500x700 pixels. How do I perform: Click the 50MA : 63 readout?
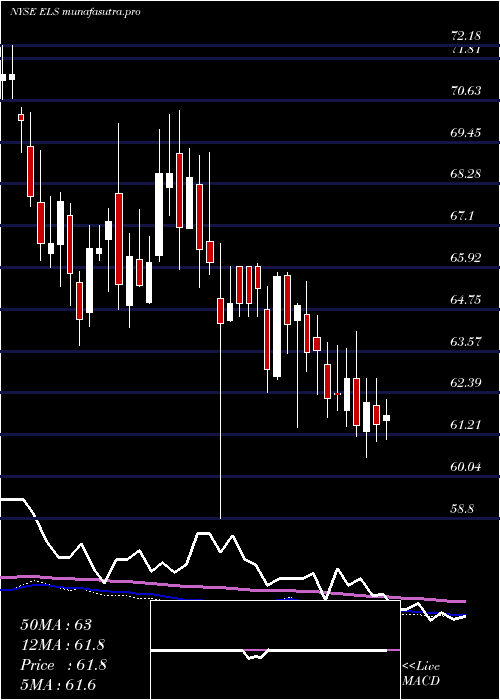56,625
